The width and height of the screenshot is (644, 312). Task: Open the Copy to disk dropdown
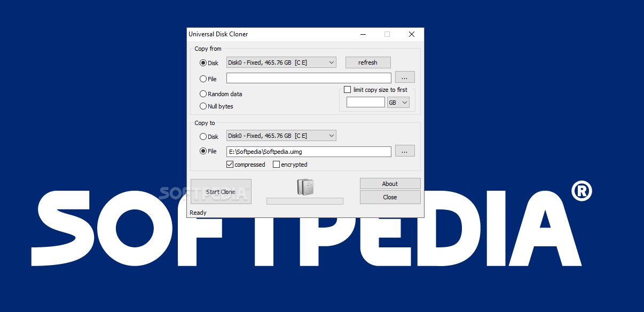tap(281, 136)
